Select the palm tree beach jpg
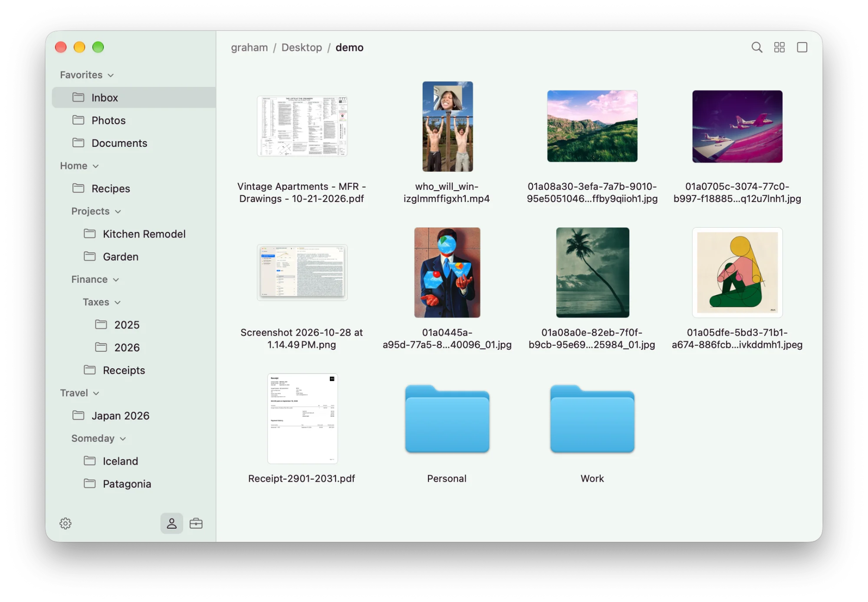Image resolution: width=868 pixels, height=602 pixels. click(x=592, y=272)
